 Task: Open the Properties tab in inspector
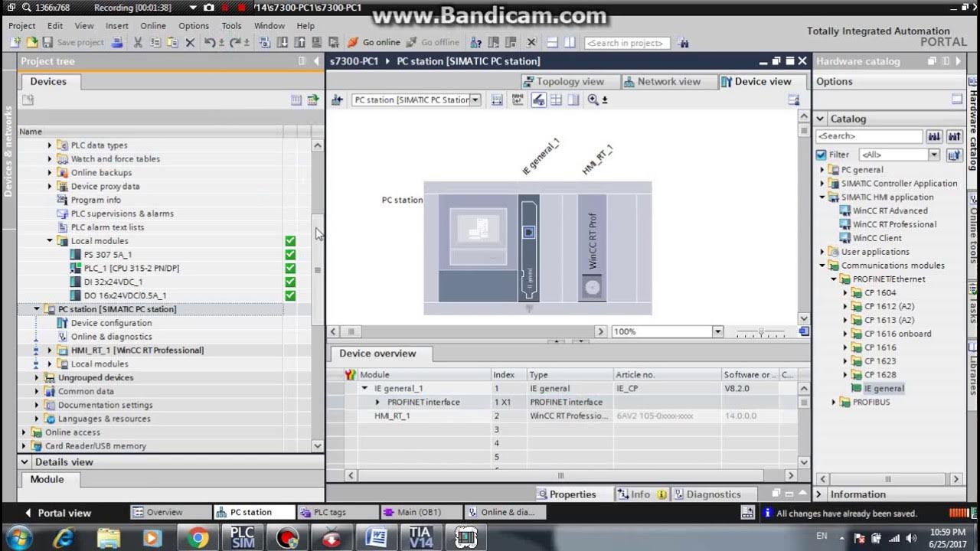[566, 494]
